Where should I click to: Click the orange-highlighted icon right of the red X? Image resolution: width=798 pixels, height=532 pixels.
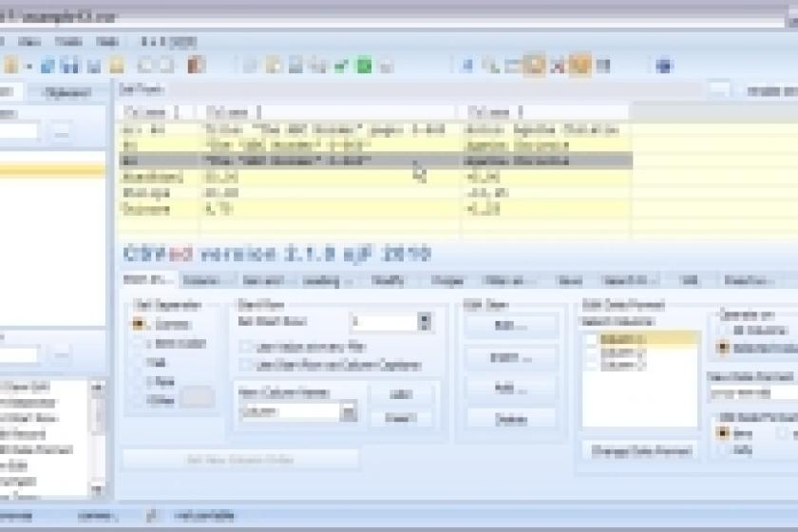(x=580, y=66)
